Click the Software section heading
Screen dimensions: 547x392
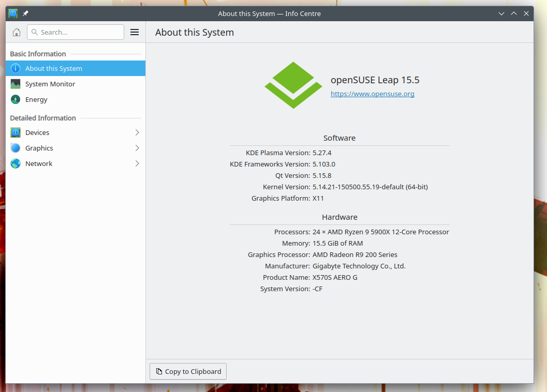339,138
